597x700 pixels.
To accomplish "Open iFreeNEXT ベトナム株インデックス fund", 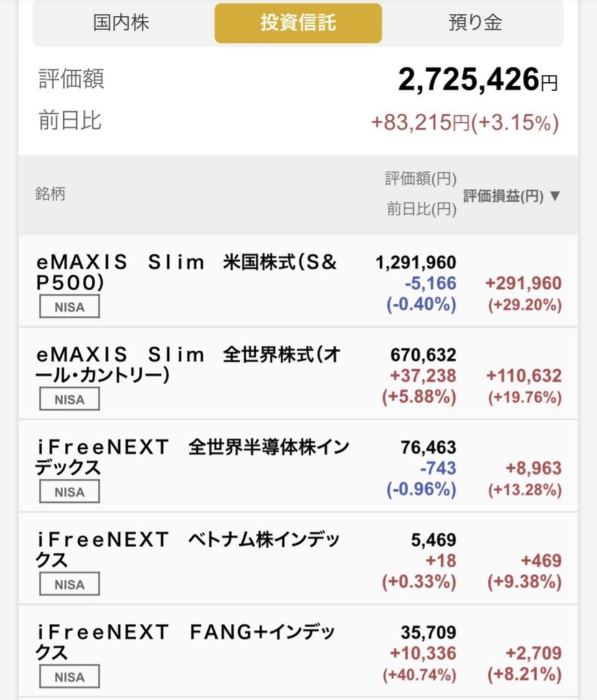I will pos(298,558).
